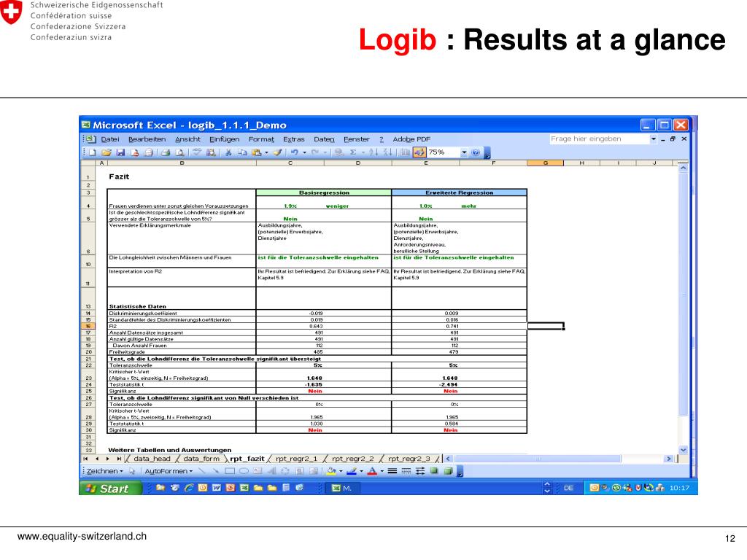
Task: Click the Copy icon in the toolbar
Action: [242, 152]
